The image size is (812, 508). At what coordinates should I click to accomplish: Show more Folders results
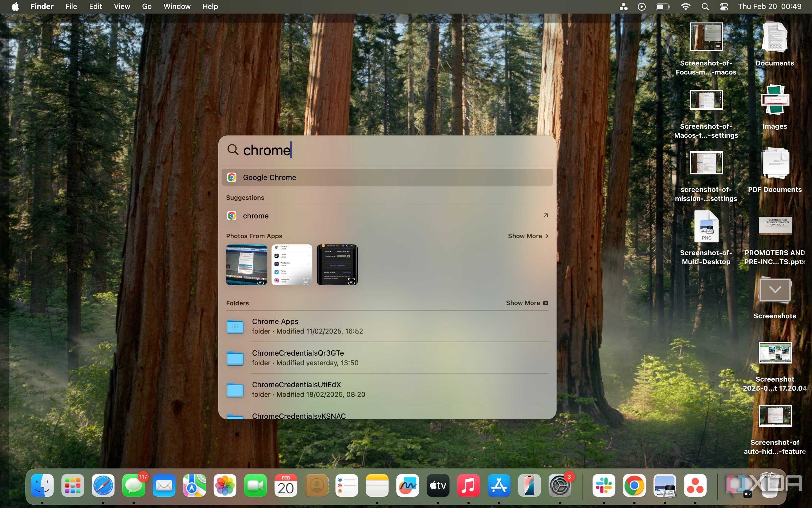tap(527, 303)
